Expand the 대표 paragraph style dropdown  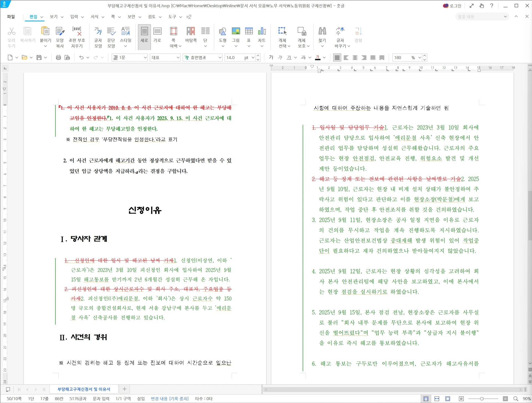click(x=177, y=58)
